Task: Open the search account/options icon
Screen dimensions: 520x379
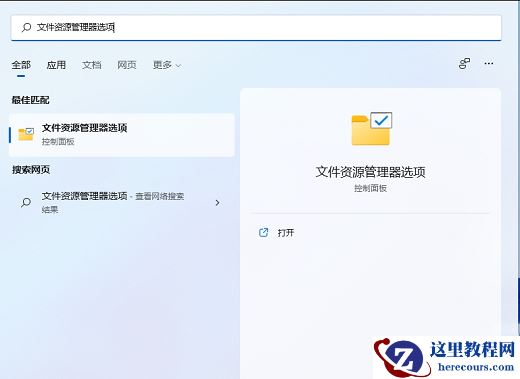Action: [465, 63]
